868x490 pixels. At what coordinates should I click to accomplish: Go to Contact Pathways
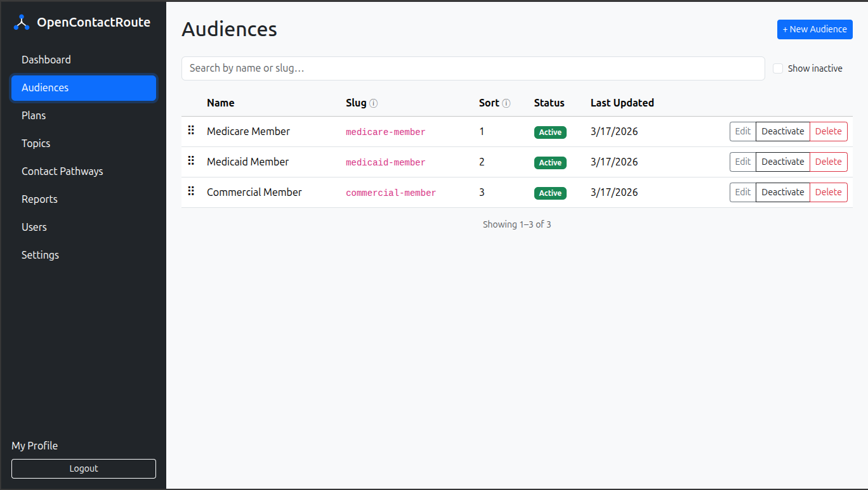coord(62,171)
